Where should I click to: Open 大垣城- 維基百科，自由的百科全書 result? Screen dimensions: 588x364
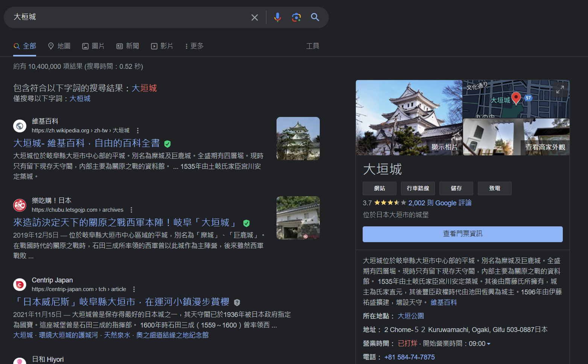[87, 143]
